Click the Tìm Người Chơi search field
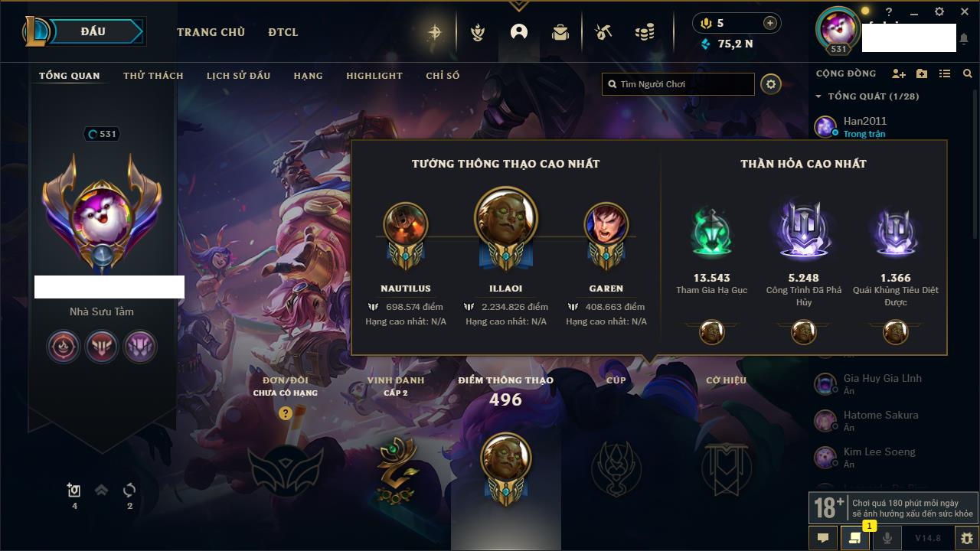Viewport: 980px width, 551px height. [x=678, y=84]
